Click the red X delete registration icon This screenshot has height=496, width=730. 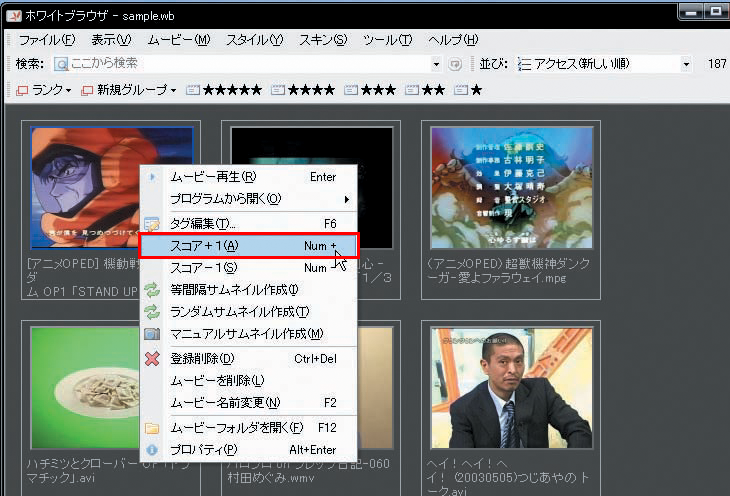pos(152,359)
